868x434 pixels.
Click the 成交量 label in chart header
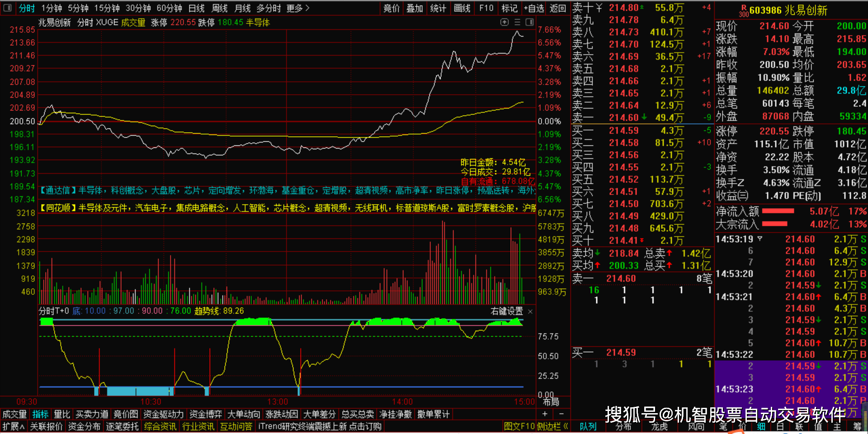click(133, 23)
